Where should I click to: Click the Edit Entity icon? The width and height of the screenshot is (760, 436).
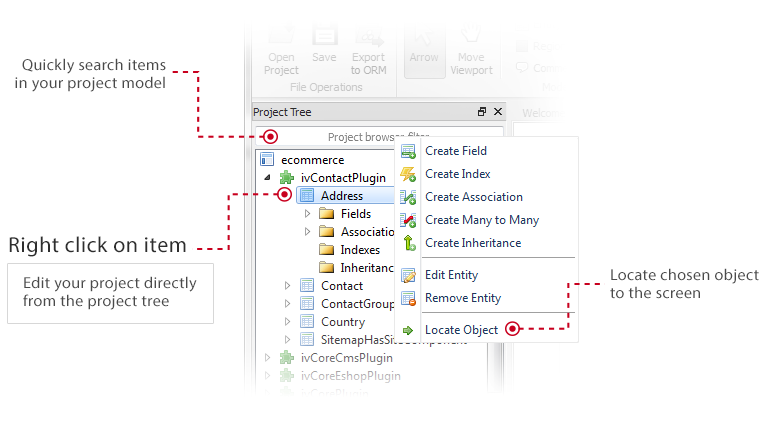(x=408, y=275)
